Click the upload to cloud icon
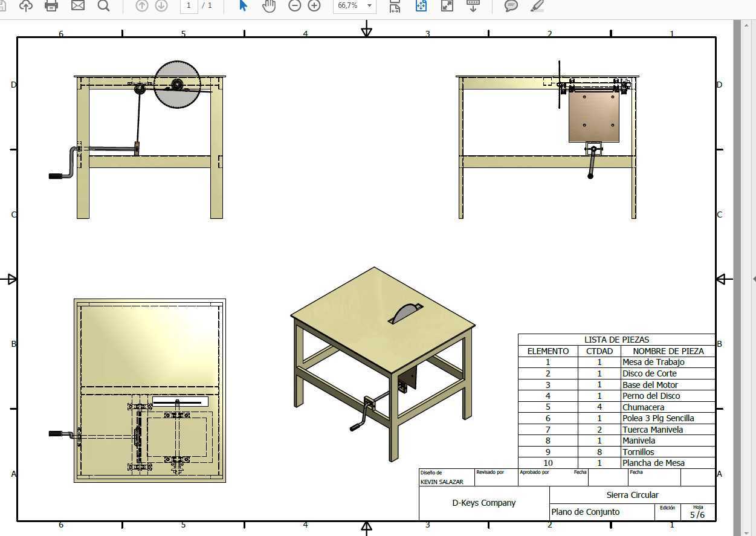Image resolution: width=756 pixels, height=536 pixels. [x=25, y=5]
